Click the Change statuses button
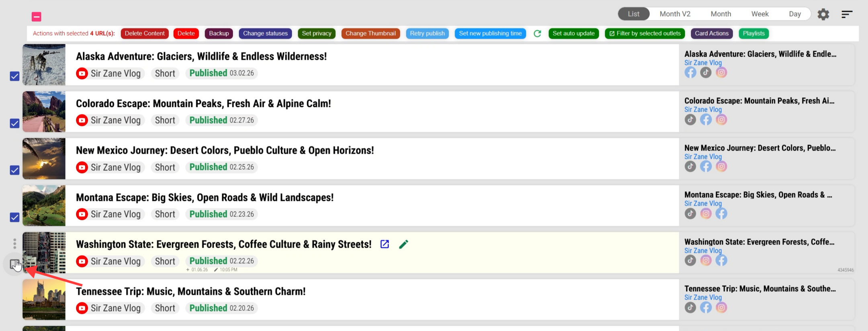Screen dimensions: 868x331 click(265, 33)
